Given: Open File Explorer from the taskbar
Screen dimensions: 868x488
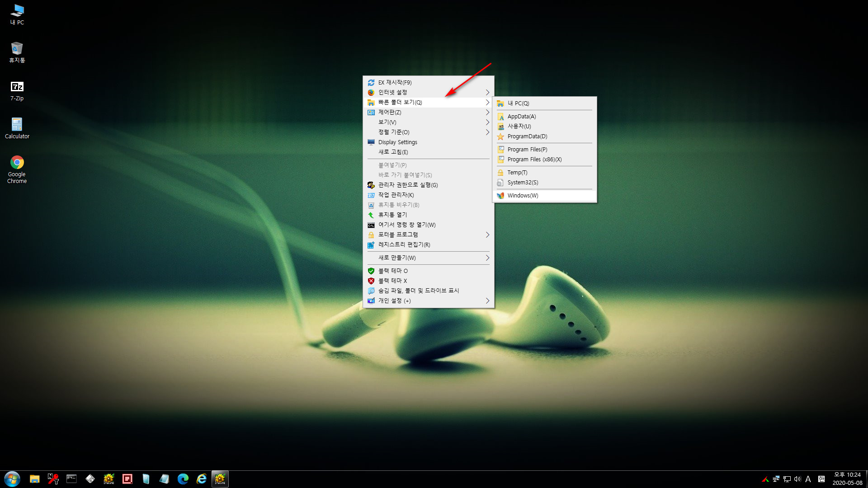Looking at the screenshot, I should (35, 479).
